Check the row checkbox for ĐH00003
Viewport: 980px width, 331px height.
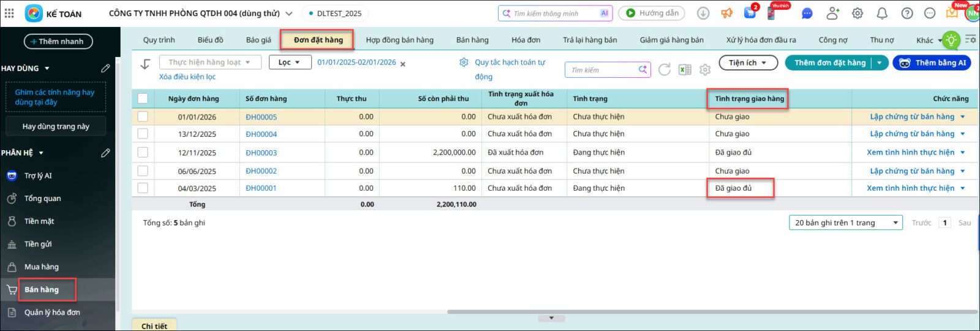[143, 152]
